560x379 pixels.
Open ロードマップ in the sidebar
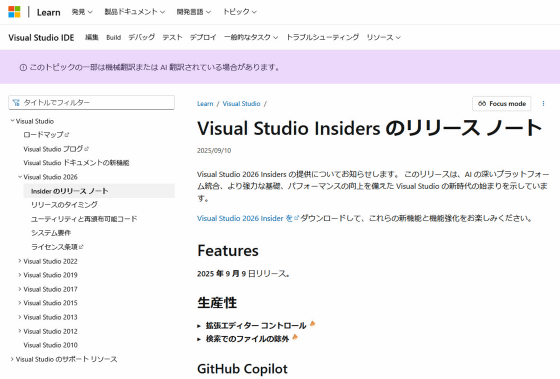[43, 135]
